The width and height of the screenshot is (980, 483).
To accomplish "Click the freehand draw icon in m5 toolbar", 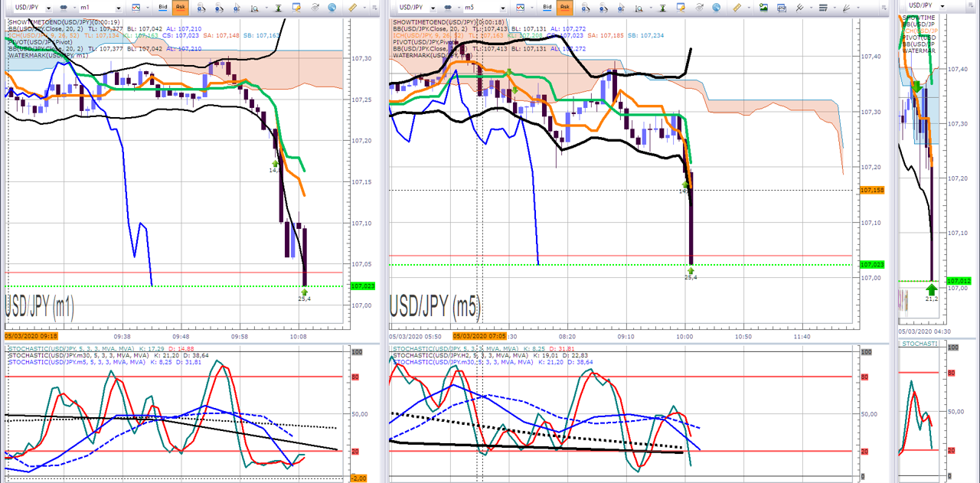I will tap(846, 7).
